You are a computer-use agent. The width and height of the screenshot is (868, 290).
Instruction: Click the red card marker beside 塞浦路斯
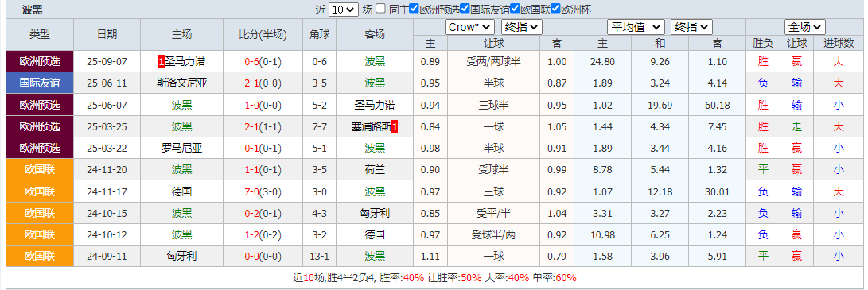[395, 127]
